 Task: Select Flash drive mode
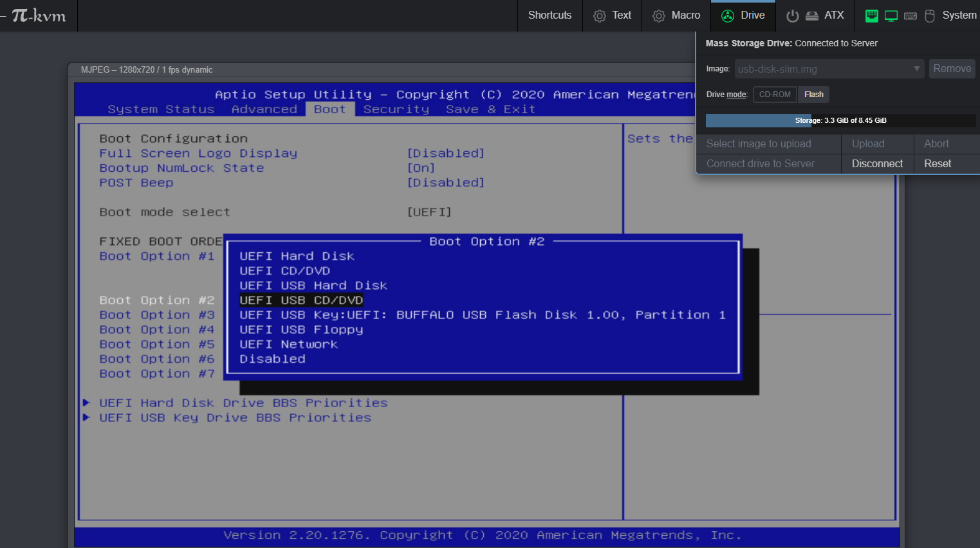click(x=813, y=94)
